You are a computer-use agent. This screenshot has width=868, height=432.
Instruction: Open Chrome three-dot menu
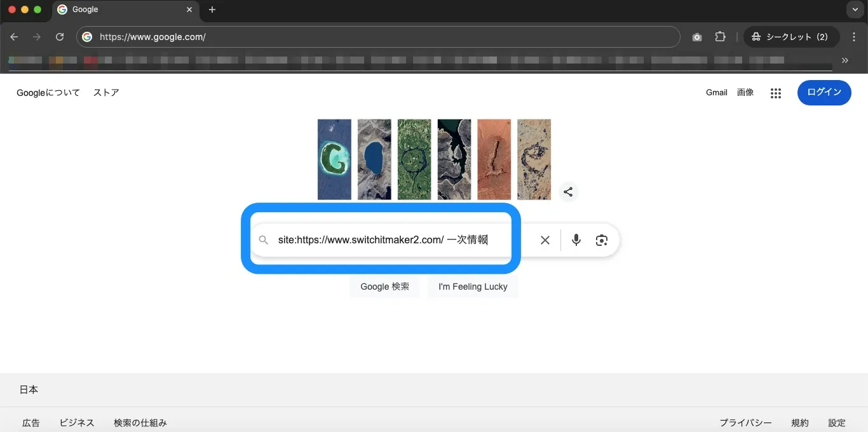[x=854, y=37]
